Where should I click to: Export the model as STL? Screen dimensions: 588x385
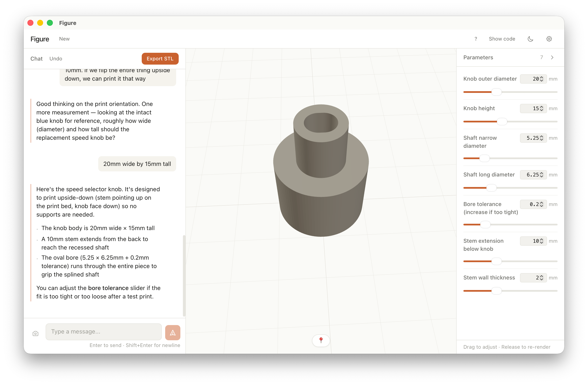point(160,58)
